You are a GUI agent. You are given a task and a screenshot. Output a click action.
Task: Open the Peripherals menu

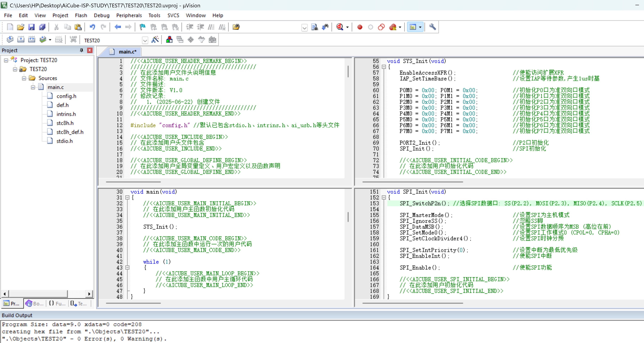pos(129,15)
